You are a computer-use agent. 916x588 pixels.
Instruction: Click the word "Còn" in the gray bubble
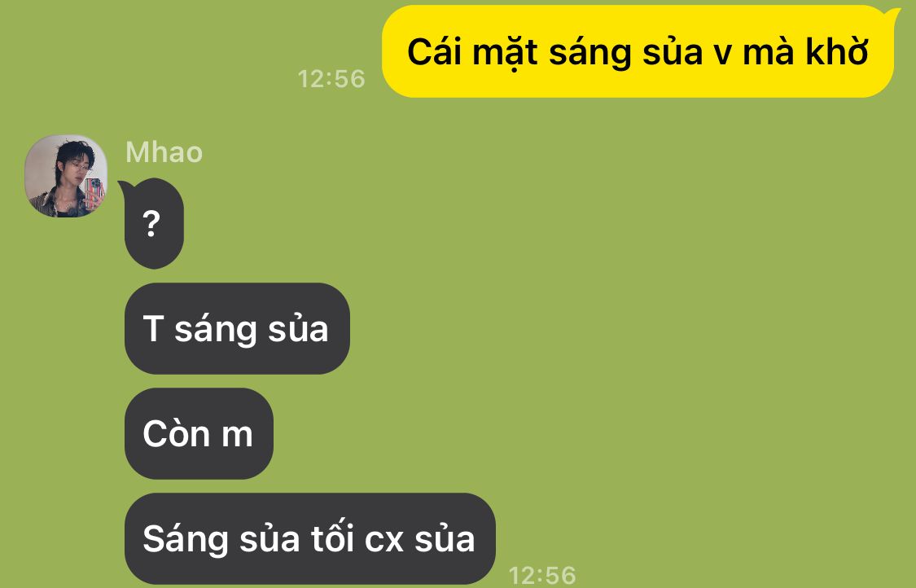click(x=177, y=434)
